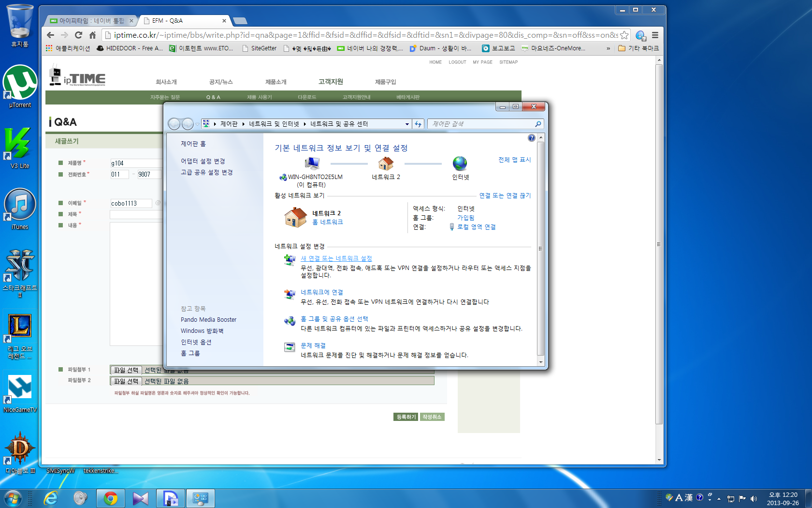Click the Chrome icon on the taskbar

tap(111, 498)
